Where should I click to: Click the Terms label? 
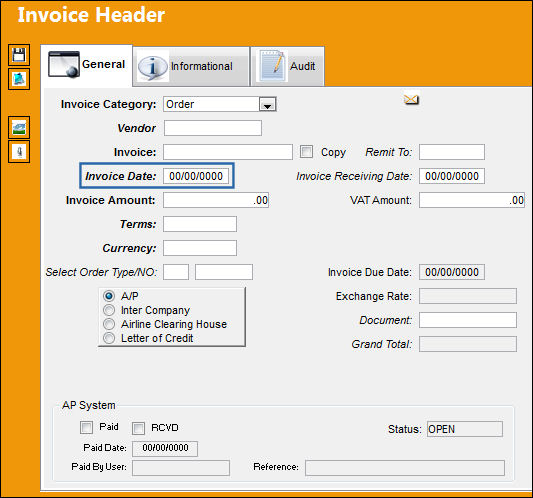click(138, 224)
